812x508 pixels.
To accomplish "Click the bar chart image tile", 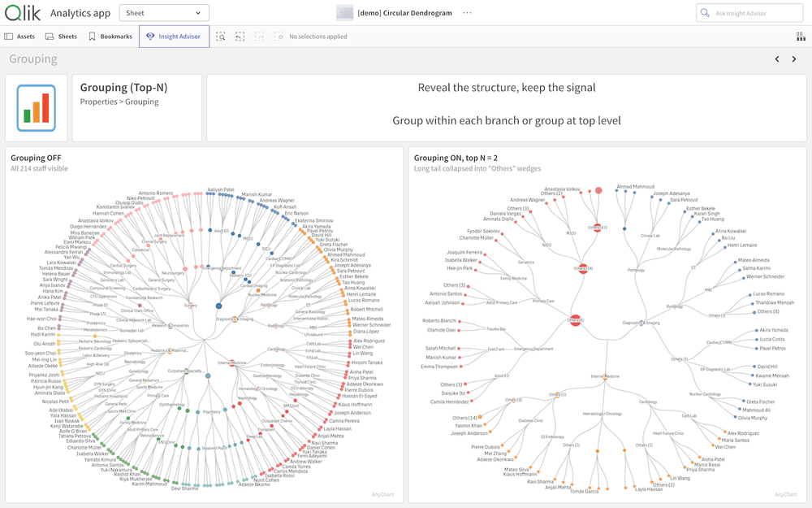I will point(37,108).
